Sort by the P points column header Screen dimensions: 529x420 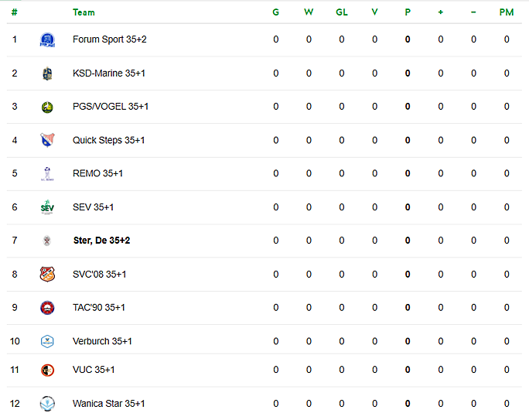coord(408,12)
